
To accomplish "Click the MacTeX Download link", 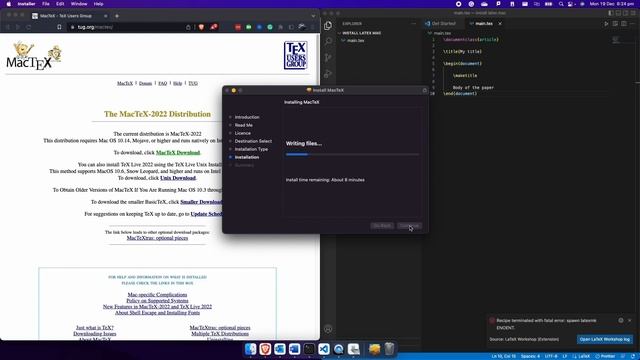I will click(x=178, y=153).
